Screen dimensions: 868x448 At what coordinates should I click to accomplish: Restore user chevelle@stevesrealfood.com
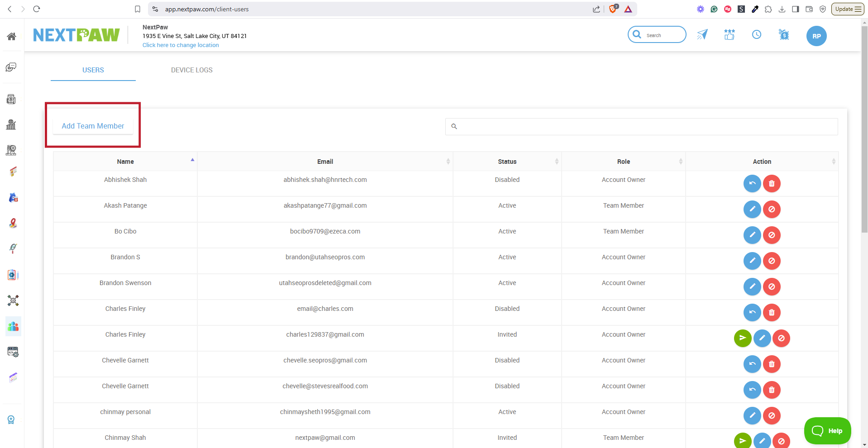(752, 390)
